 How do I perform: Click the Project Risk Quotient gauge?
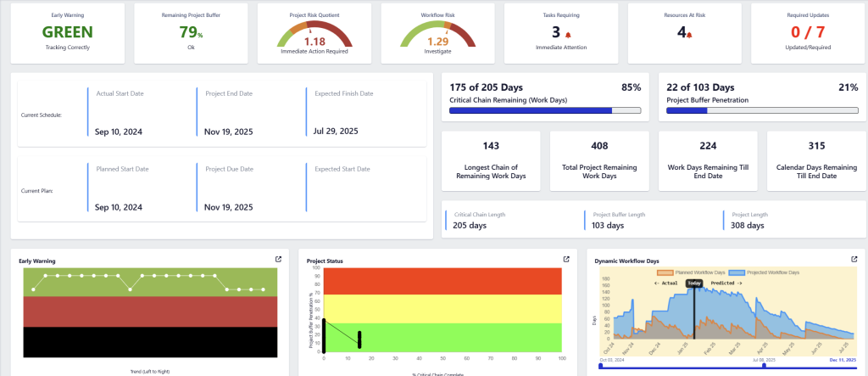tap(314, 34)
